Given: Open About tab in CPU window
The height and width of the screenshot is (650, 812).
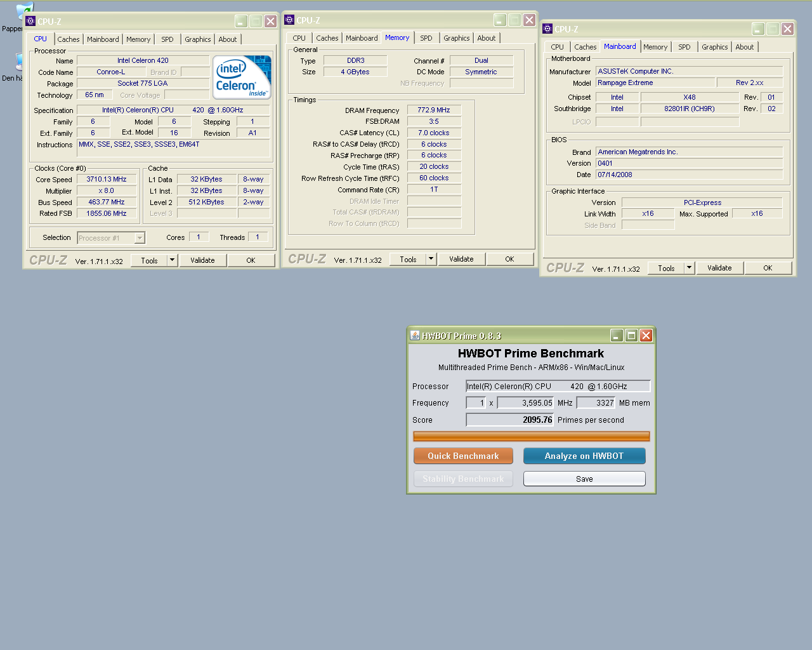Looking at the screenshot, I should [228, 39].
